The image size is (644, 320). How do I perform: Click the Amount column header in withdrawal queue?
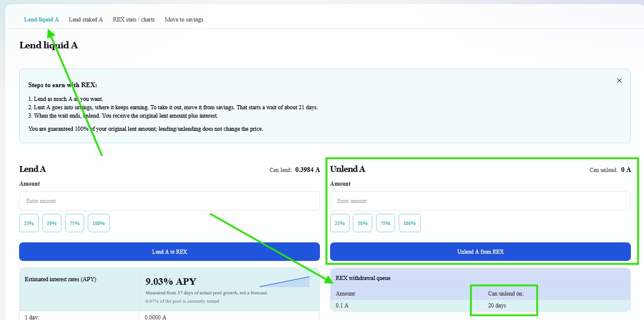(x=346, y=293)
